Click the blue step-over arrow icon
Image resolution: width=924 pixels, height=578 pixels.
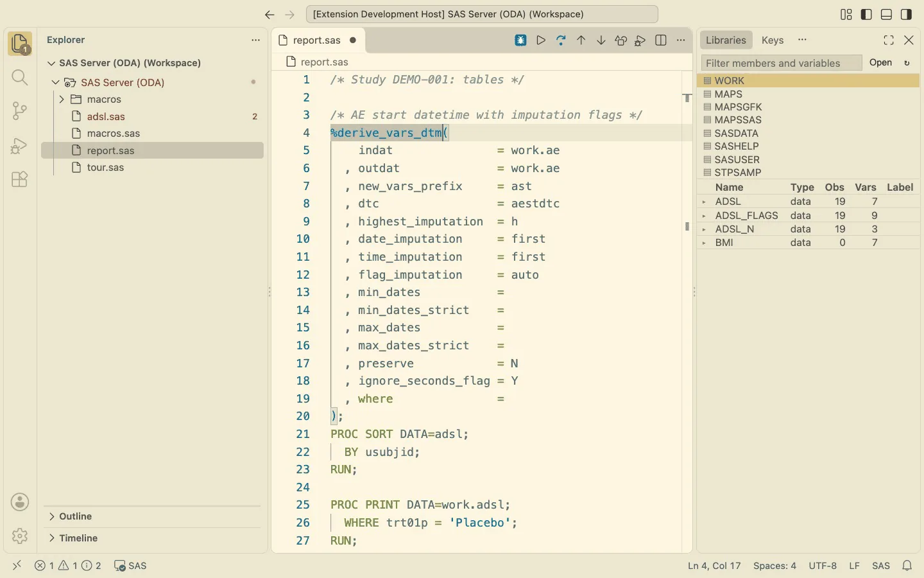tap(561, 40)
